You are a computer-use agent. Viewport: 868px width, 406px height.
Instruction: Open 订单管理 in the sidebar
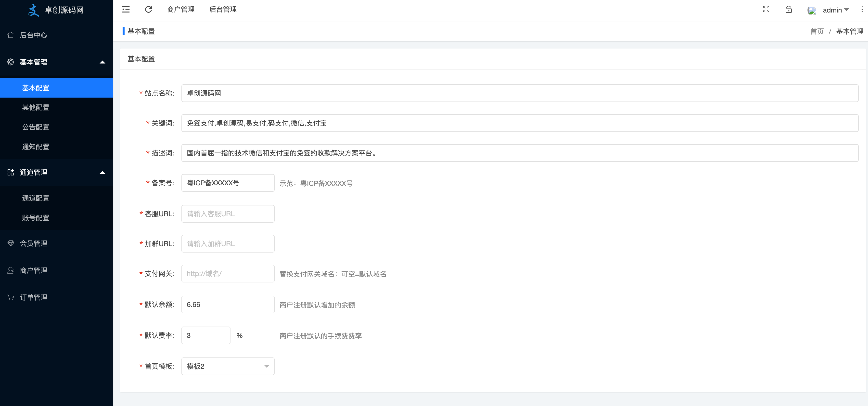pos(56,297)
